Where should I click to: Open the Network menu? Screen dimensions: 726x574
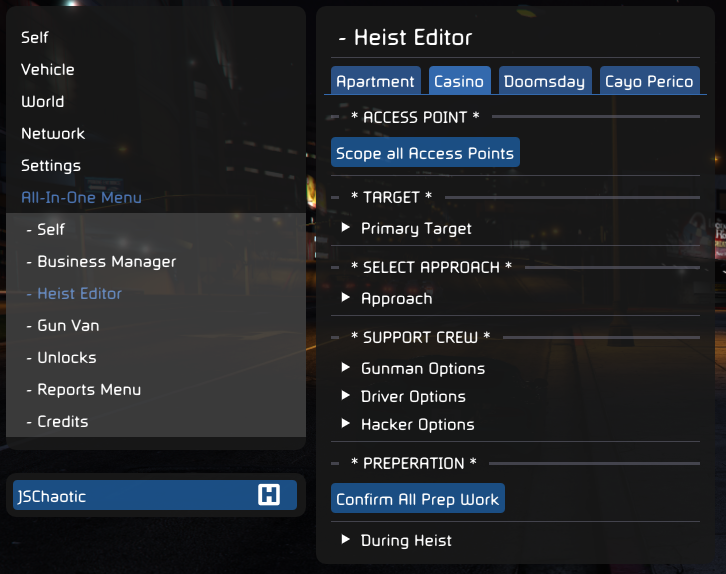(53, 134)
